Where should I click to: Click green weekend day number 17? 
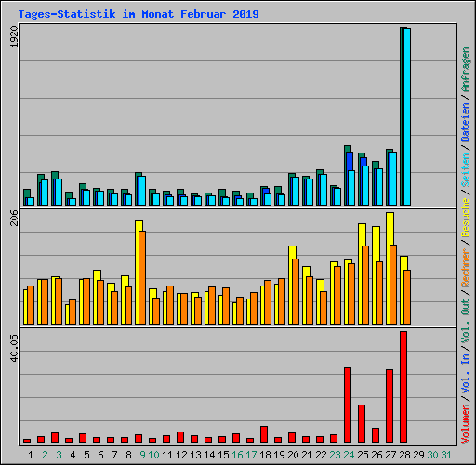tap(251, 455)
